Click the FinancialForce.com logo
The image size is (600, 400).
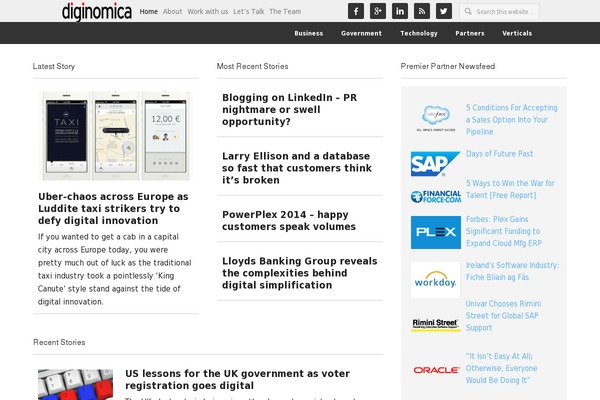435,196
